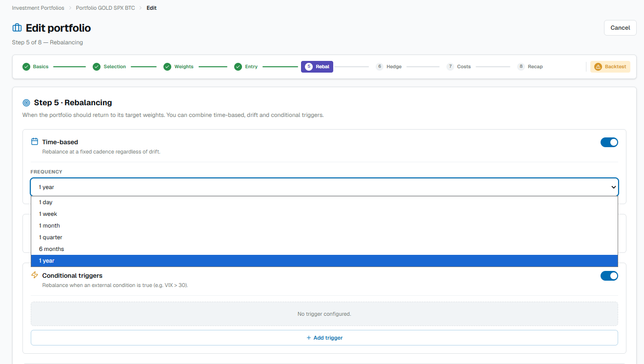Viewport: 644px width, 364px height.
Task: Click the green checkmark for Weights step
Action: [167, 67]
